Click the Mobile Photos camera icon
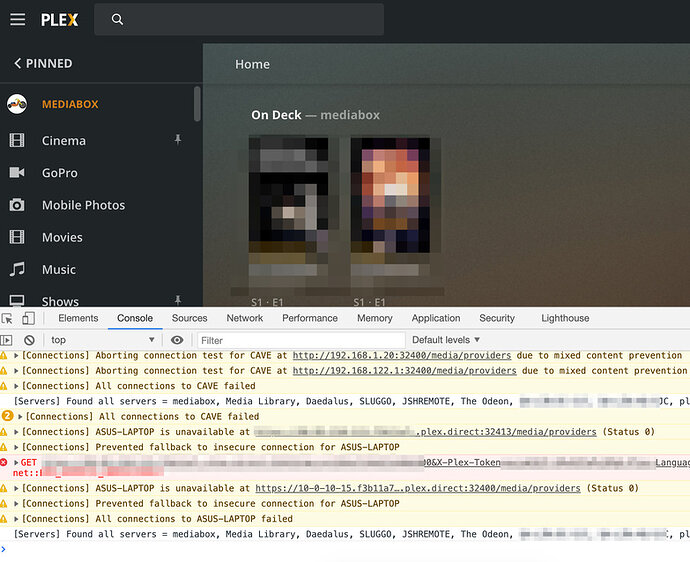 point(17,205)
